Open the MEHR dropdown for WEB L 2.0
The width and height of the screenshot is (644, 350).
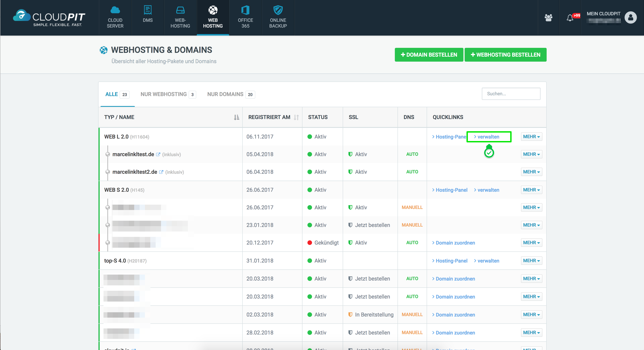click(x=531, y=137)
